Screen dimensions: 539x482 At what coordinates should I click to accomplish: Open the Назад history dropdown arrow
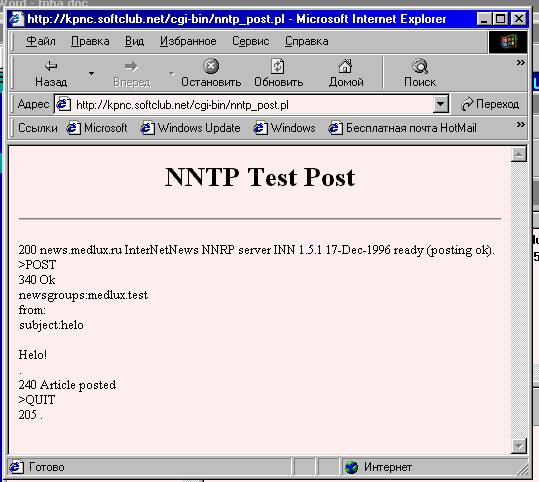(91, 73)
